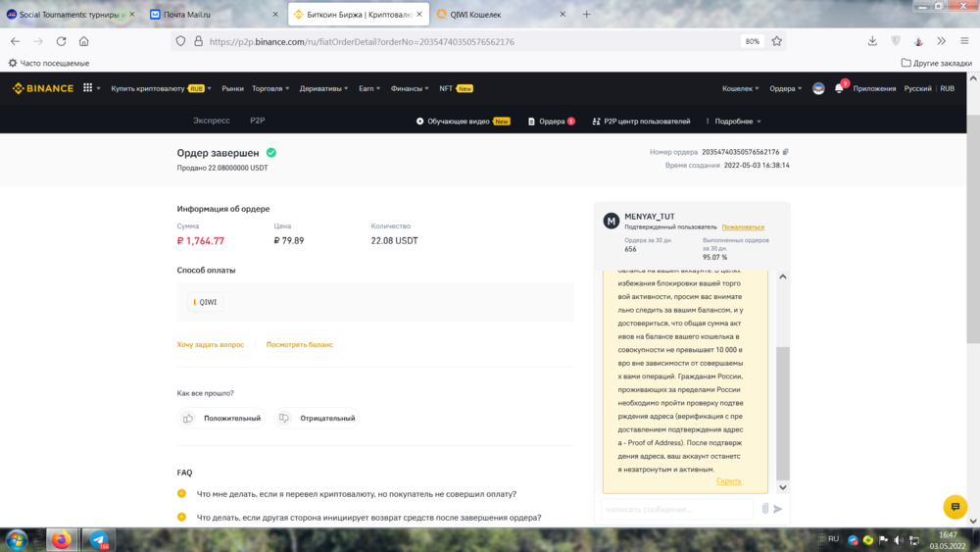Open Telegram from the taskbar
Screen dimensions: 980x552
point(98,539)
